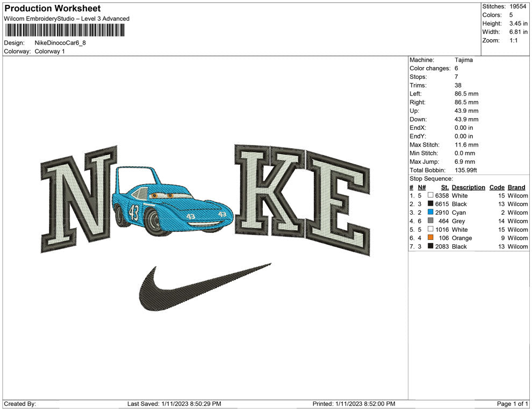This screenshot has height=409, width=532.
Task: Pick the cyan 2910 thread swatch
Action: click(430, 213)
